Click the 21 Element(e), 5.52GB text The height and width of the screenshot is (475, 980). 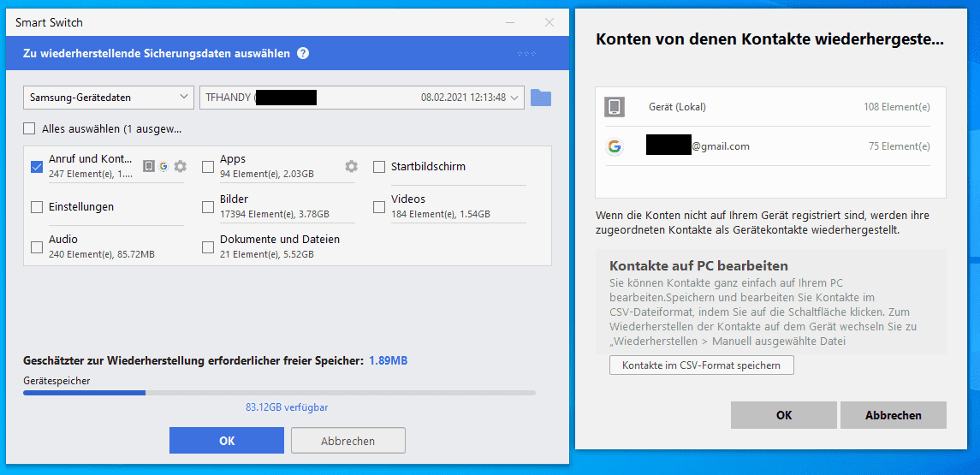(x=267, y=253)
